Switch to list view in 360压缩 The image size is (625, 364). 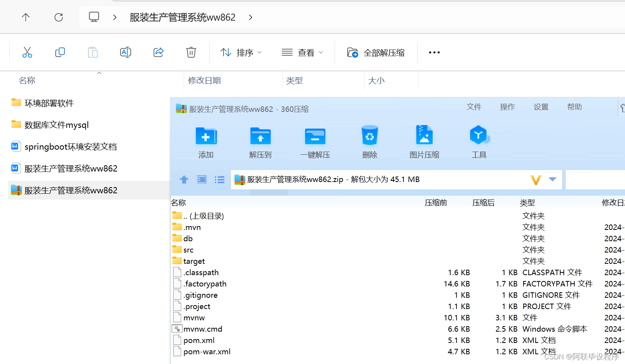(x=220, y=180)
